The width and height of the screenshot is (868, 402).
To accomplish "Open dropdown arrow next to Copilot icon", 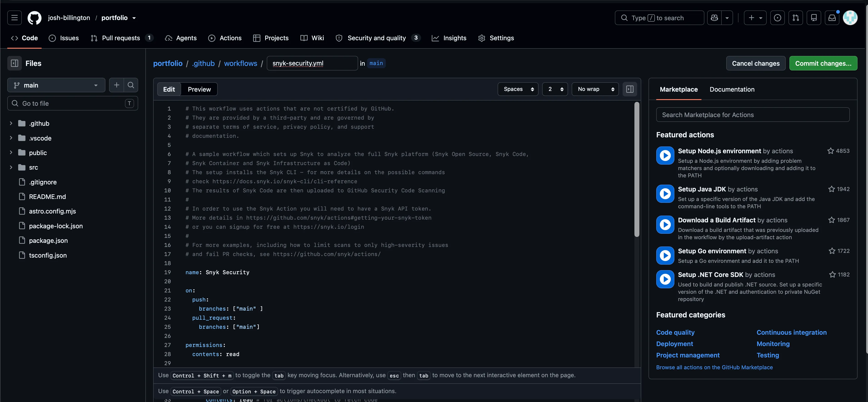I will [x=727, y=18].
